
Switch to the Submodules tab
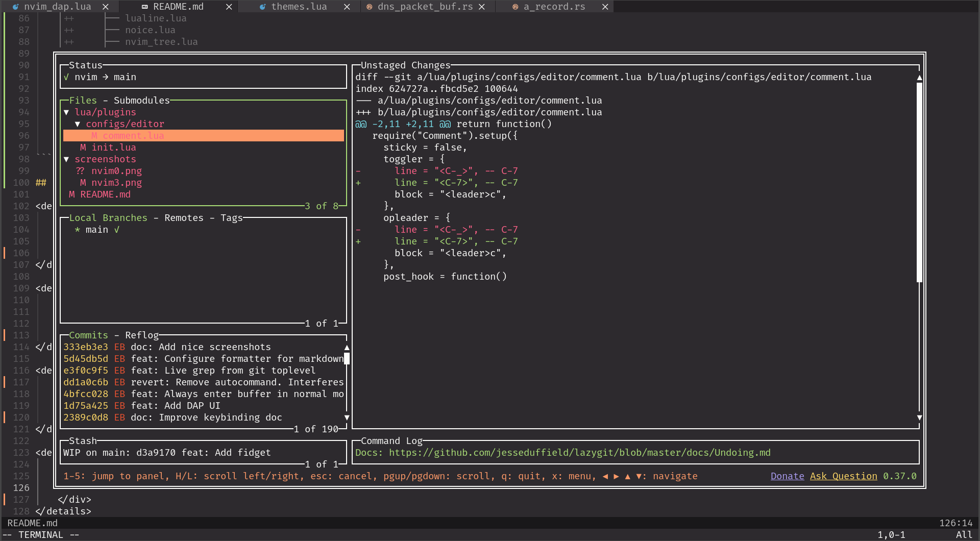141,101
